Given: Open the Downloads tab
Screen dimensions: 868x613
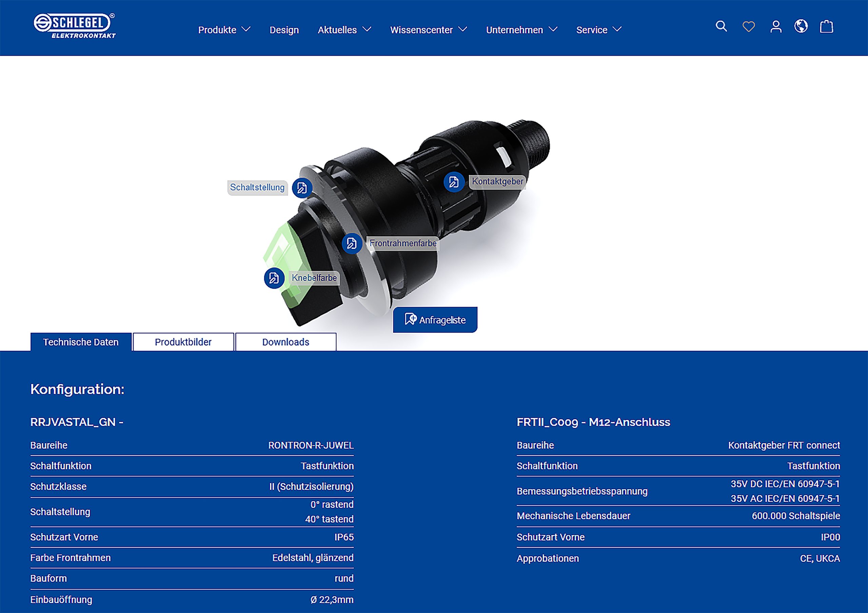Looking at the screenshot, I should point(286,342).
